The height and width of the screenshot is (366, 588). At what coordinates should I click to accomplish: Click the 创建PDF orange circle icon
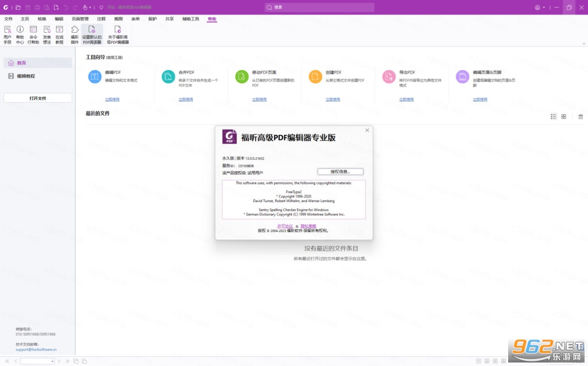[x=315, y=76]
